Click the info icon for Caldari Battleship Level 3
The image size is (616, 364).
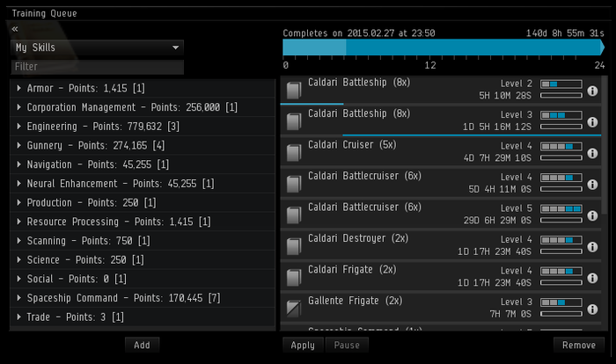592,122
